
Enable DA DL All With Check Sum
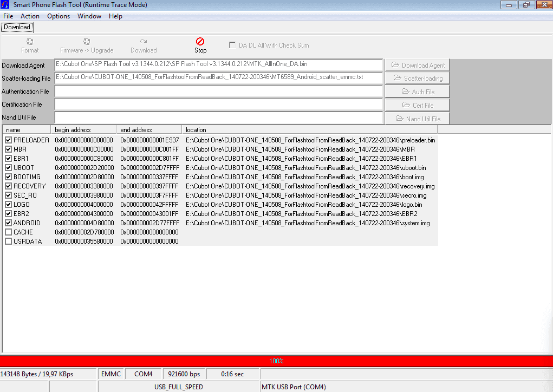tap(232, 45)
